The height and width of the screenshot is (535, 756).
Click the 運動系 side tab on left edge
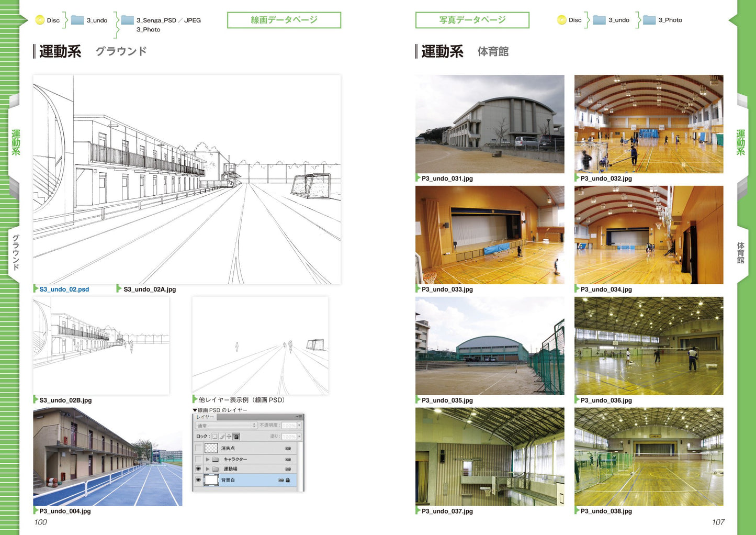[16, 143]
